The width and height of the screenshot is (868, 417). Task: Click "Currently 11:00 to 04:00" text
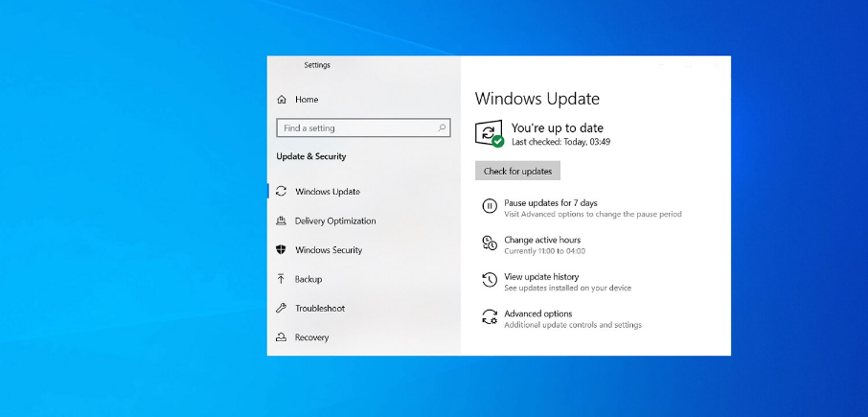[545, 251]
